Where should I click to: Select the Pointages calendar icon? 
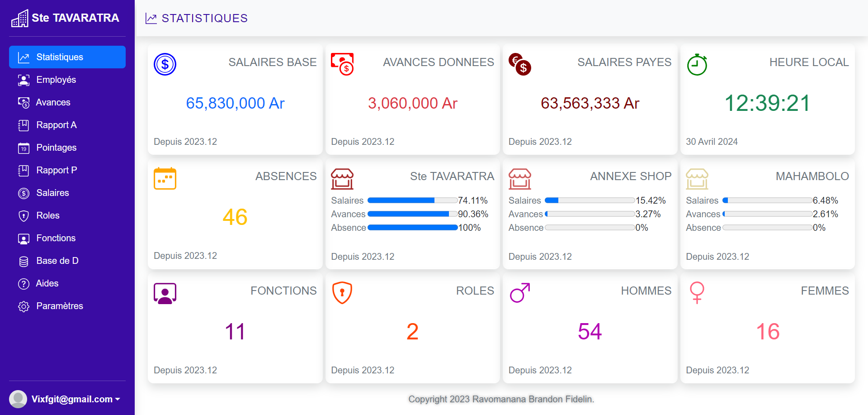pyautogui.click(x=24, y=148)
